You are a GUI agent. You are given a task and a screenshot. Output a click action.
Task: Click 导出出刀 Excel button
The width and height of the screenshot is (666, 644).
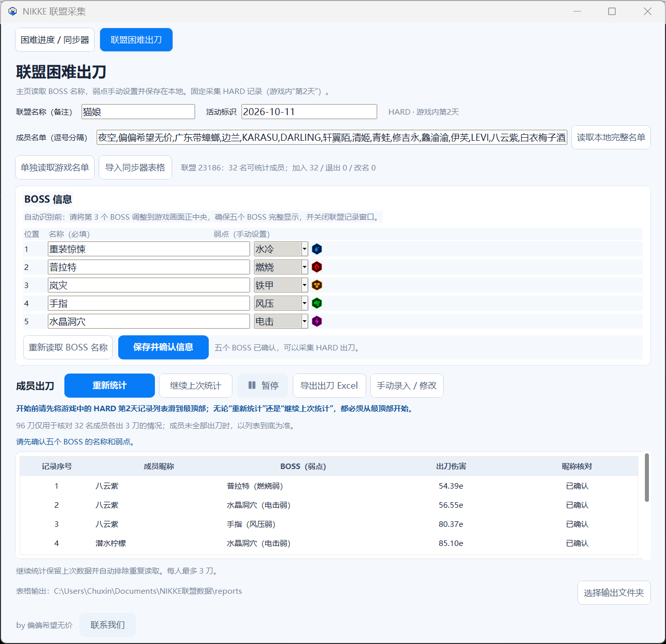[329, 386]
